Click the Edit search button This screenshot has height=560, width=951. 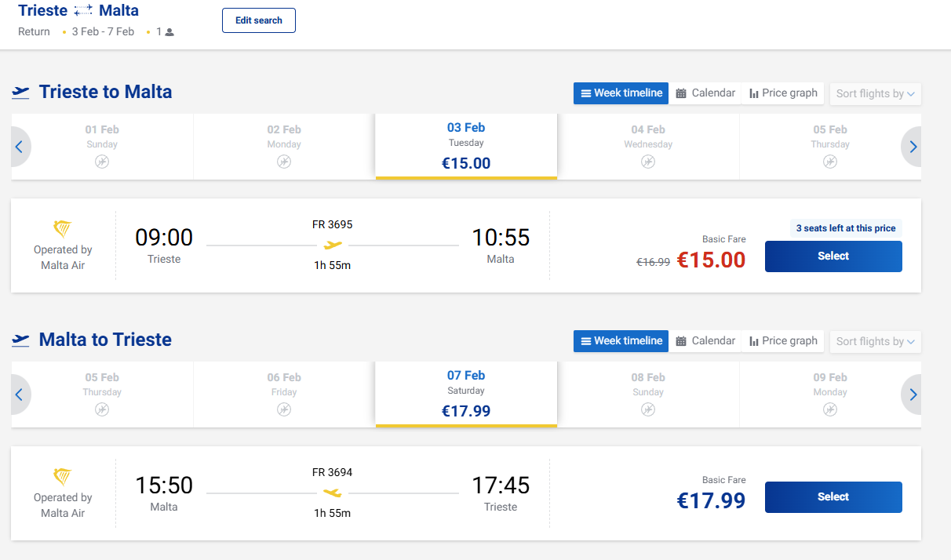tap(259, 20)
